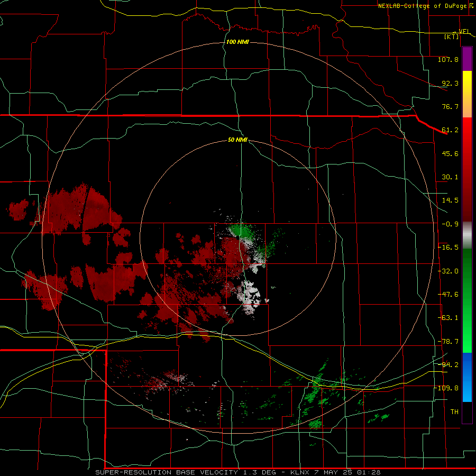Click the red segment of the velocity color bar
This screenshot has width=476, height=476.
tap(467, 169)
